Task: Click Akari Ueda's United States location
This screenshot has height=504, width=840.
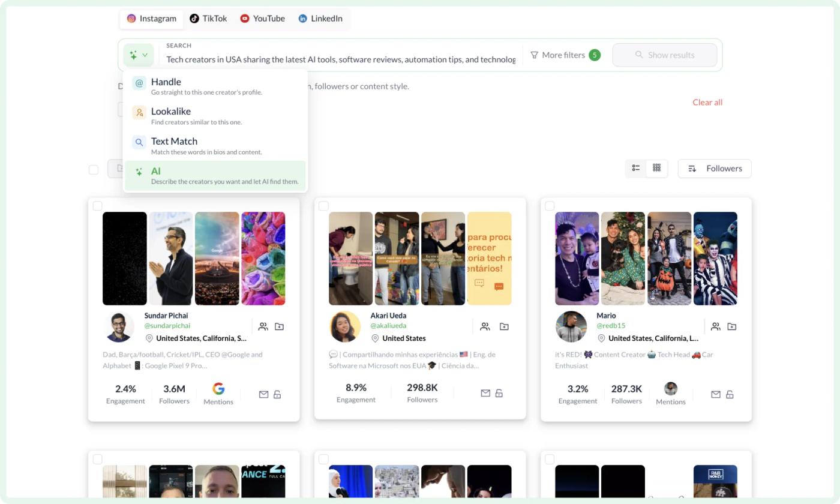Action: [404, 338]
